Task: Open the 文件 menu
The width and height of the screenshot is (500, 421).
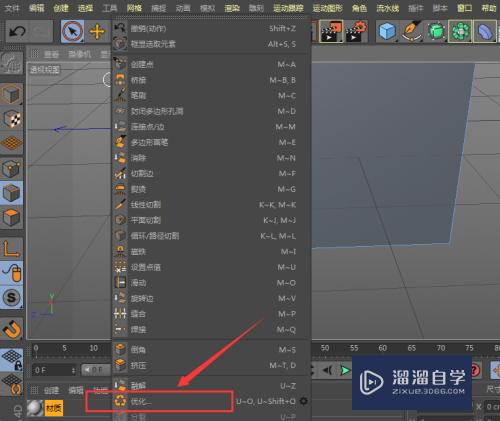Action: point(12,8)
